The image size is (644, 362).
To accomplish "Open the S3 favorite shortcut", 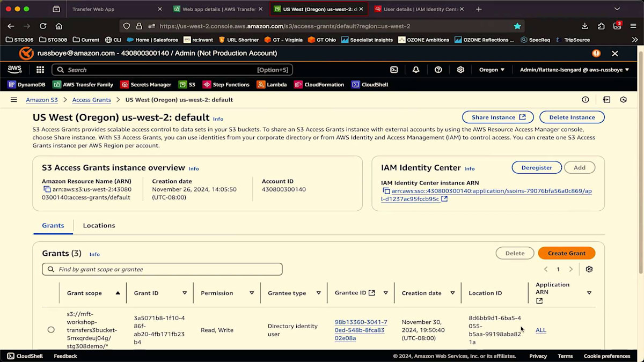I will [187, 85].
